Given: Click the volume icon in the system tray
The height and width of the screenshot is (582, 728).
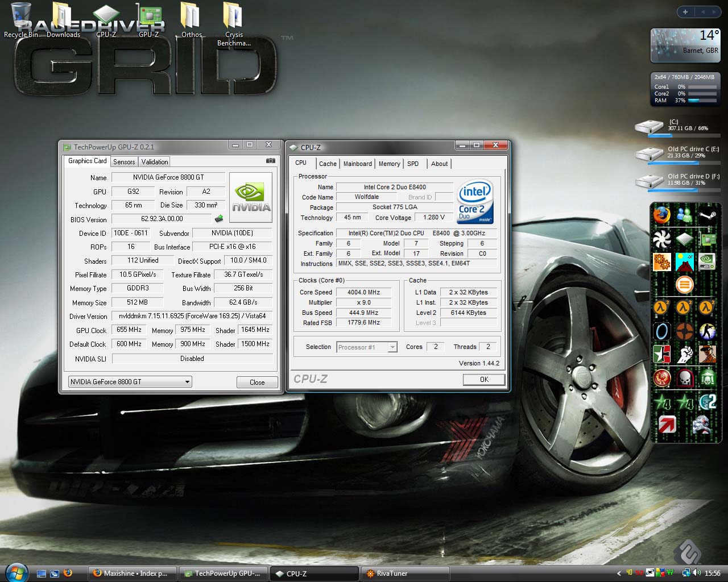Looking at the screenshot, I should pos(696,573).
